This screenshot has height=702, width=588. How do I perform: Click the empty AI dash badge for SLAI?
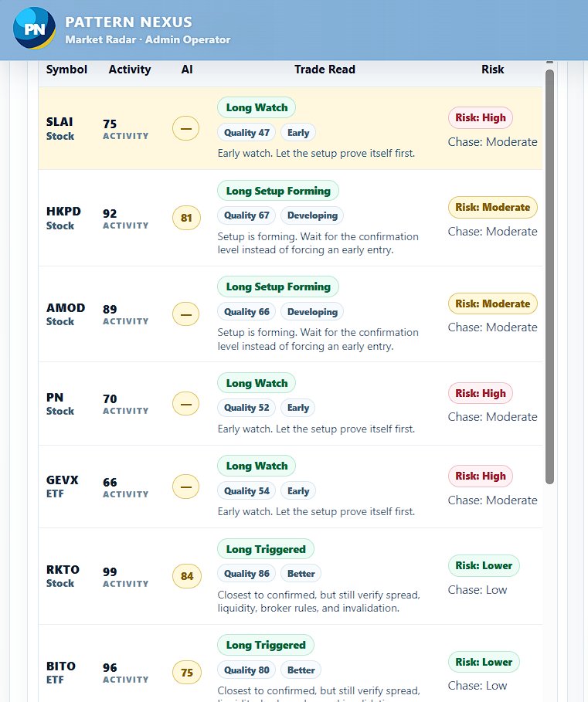pos(186,128)
